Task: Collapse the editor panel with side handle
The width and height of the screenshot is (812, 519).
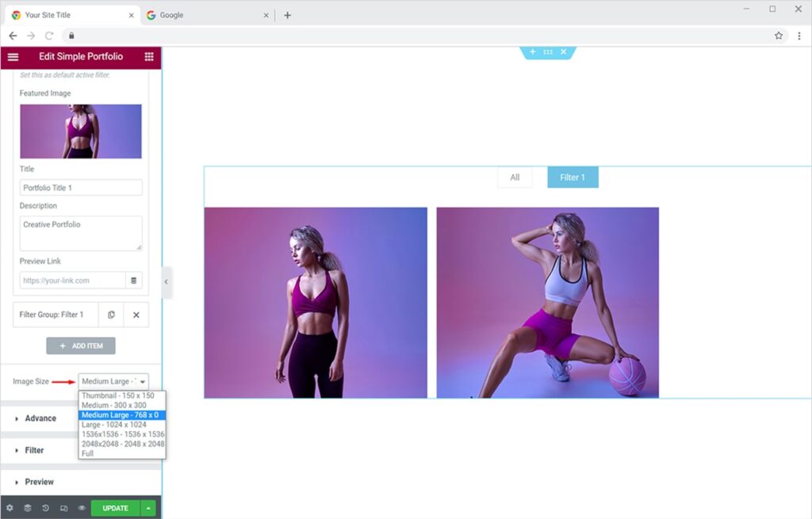Action: [x=167, y=282]
